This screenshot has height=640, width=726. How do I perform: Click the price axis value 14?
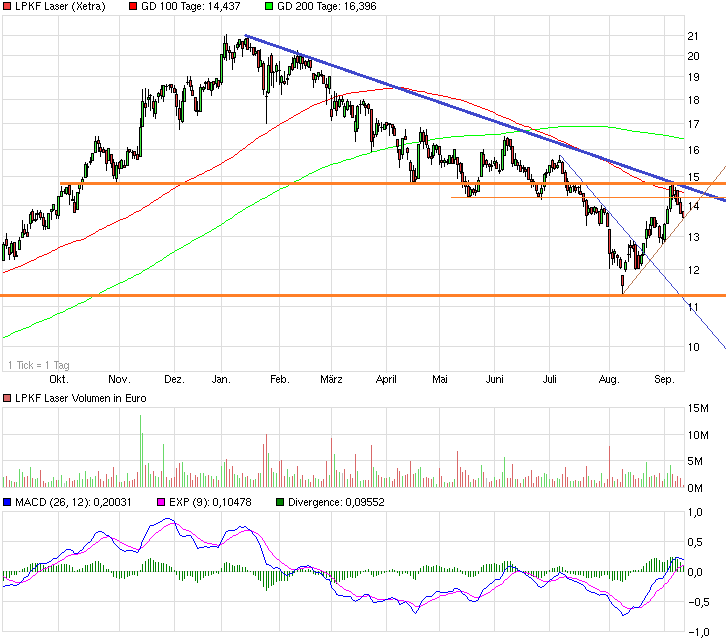coord(693,206)
